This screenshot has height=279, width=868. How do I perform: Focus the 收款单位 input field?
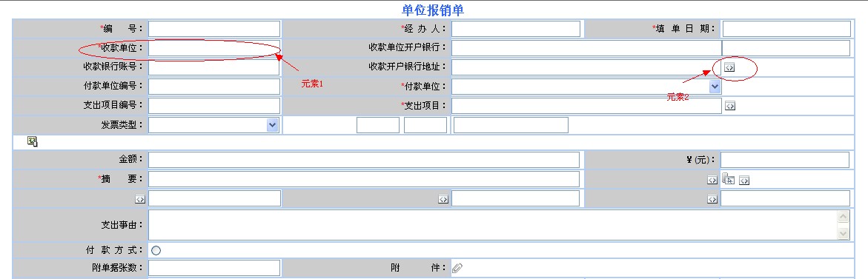coord(214,48)
